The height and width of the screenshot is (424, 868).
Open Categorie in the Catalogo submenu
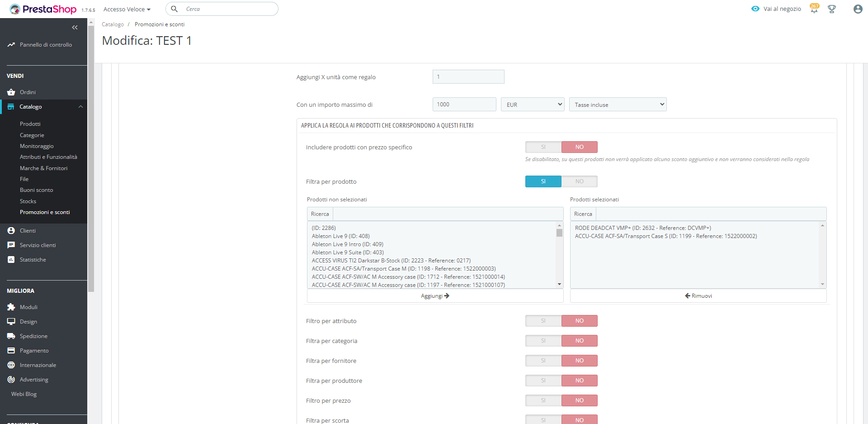pos(32,135)
